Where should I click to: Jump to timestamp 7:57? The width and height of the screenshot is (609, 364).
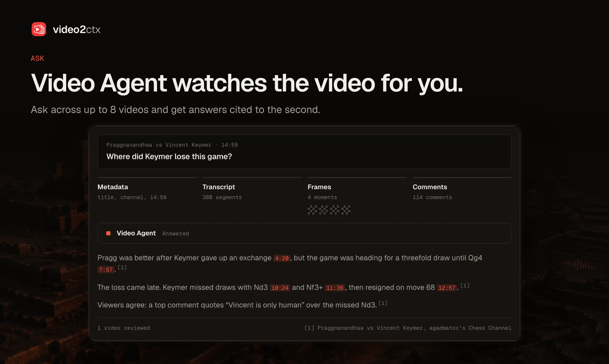pyautogui.click(x=106, y=270)
